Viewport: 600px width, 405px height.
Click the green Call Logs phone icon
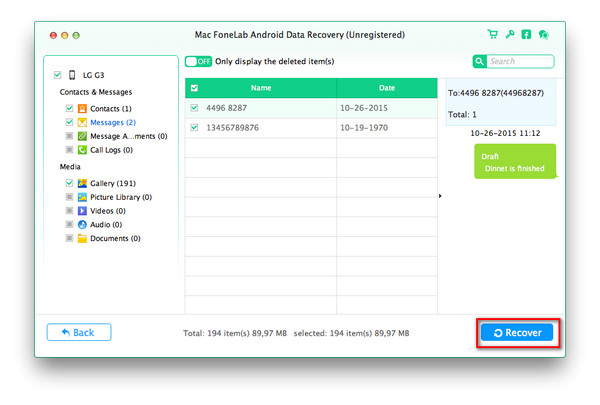[x=82, y=150]
